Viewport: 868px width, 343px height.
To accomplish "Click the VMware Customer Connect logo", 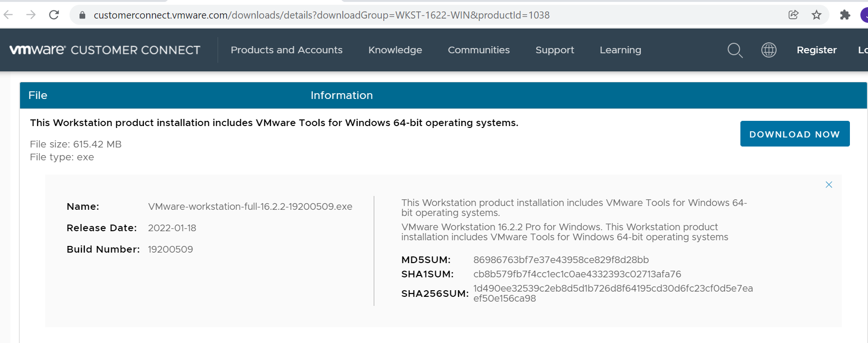I will pyautogui.click(x=105, y=50).
